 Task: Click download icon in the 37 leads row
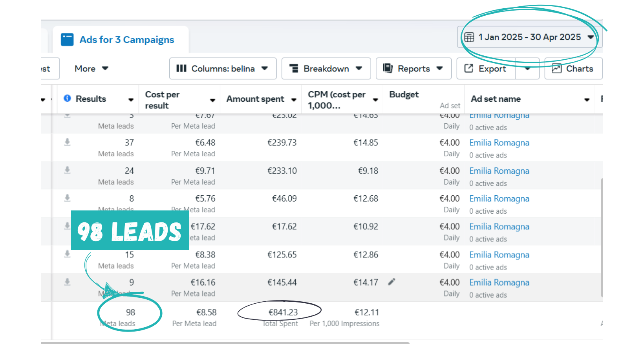[68, 142]
